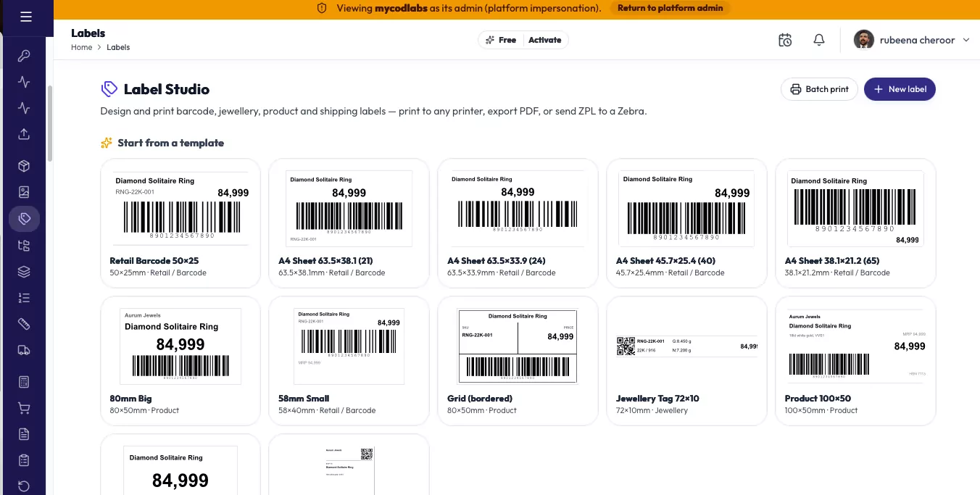Select the 80mm Big template
The image size is (980, 495).
coord(180,361)
